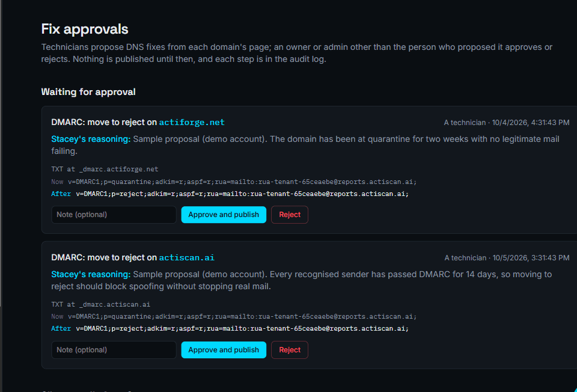Select the After record for actiscan.ai

point(230,328)
